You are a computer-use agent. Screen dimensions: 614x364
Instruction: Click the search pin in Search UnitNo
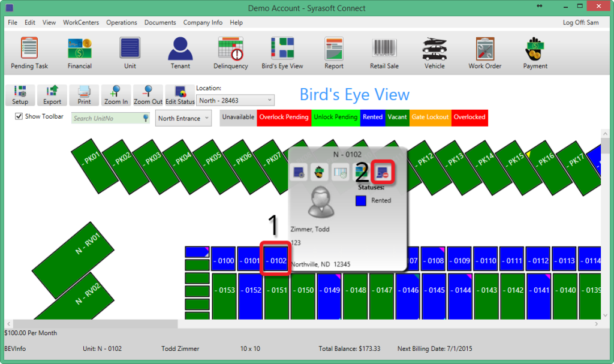tap(146, 118)
